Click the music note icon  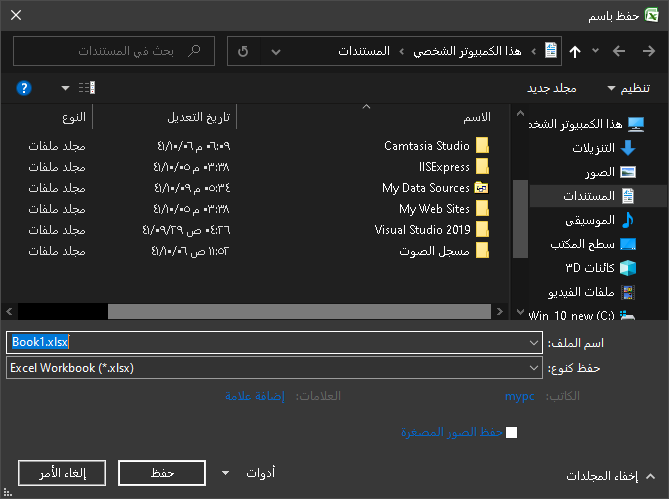(628, 220)
